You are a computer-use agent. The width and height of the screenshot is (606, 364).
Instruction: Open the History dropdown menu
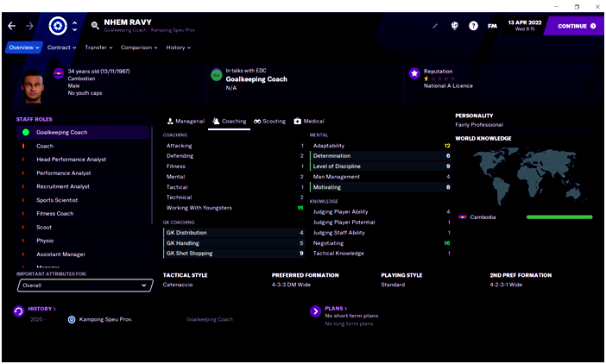pyautogui.click(x=178, y=47)
